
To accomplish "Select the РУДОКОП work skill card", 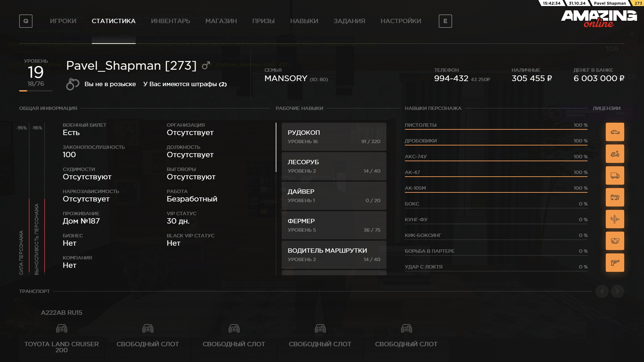I will (334, 137).
